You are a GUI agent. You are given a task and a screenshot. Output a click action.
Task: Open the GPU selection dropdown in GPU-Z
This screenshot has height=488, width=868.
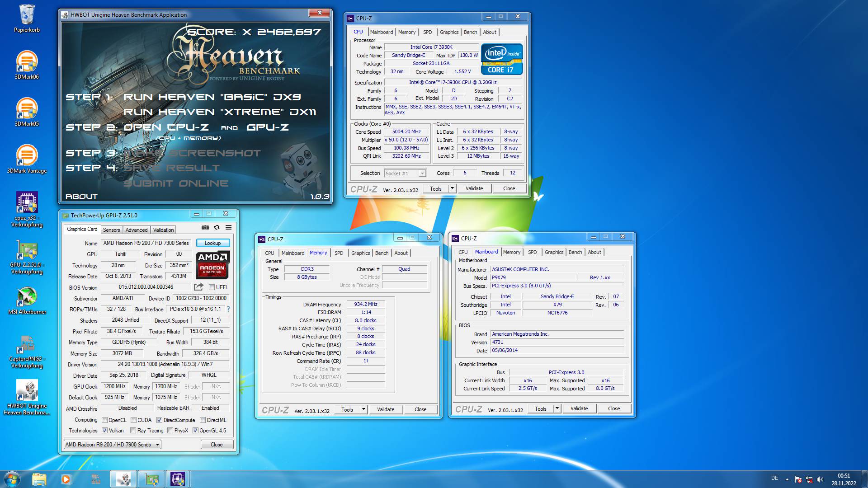point(113,445)
